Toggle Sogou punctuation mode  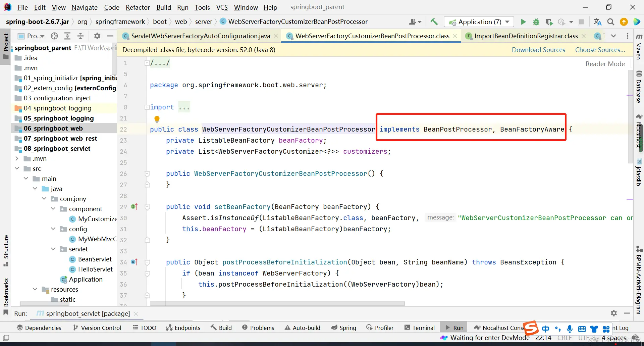click(558, 329)
